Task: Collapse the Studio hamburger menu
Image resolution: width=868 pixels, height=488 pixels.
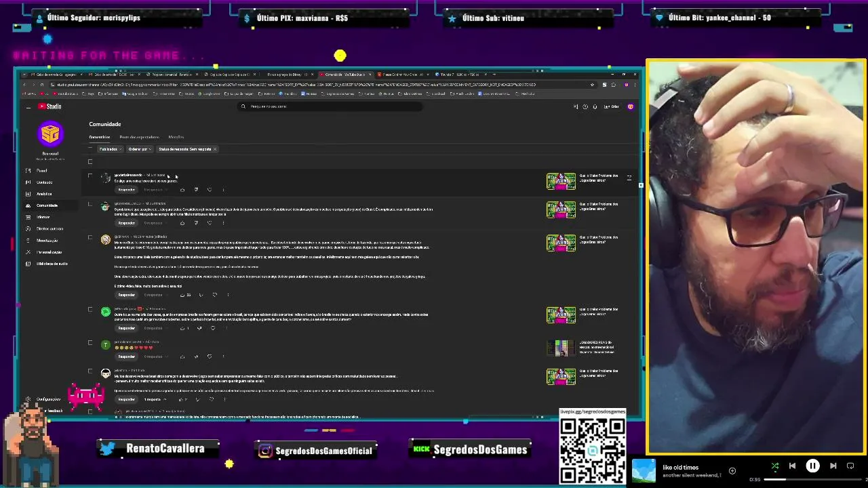Action: (x=28, y=107)
